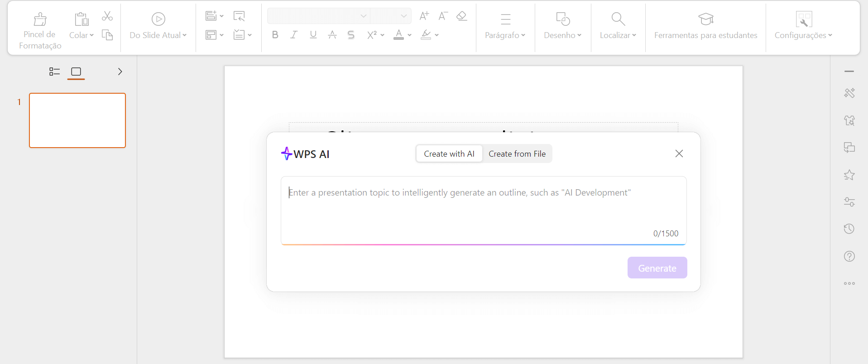Click the superscript X² icon

(372, 34)
